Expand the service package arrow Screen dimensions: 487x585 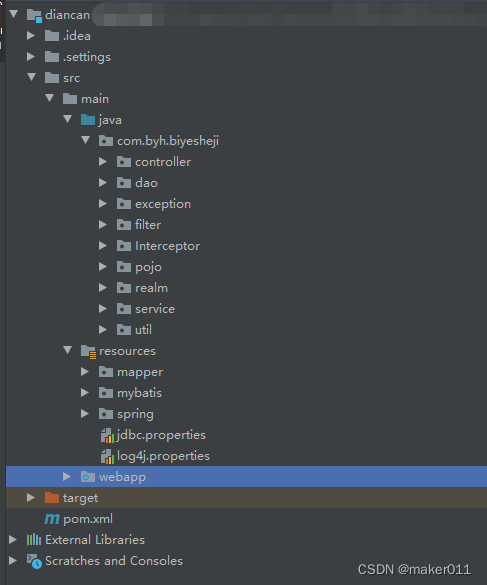pos(103,309)
